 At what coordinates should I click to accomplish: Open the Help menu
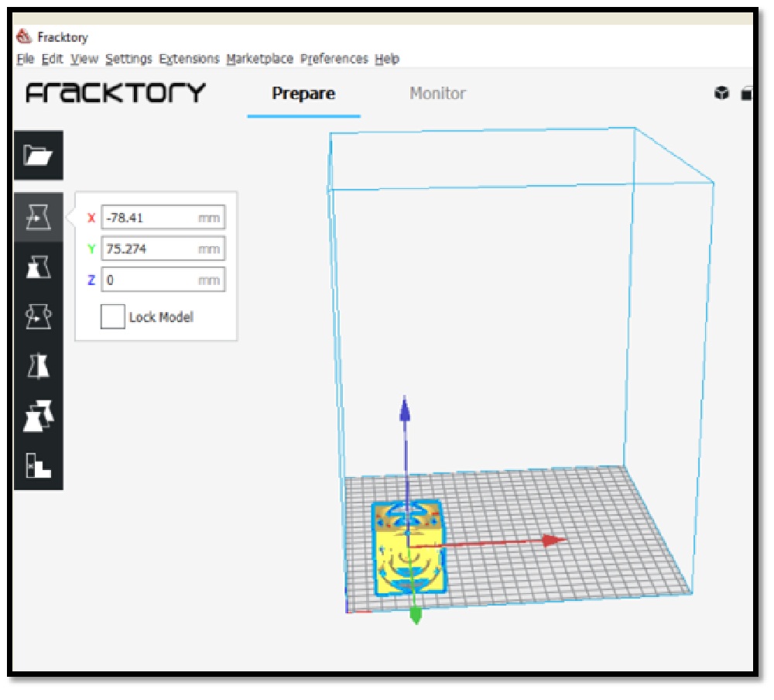click(387, 59)
